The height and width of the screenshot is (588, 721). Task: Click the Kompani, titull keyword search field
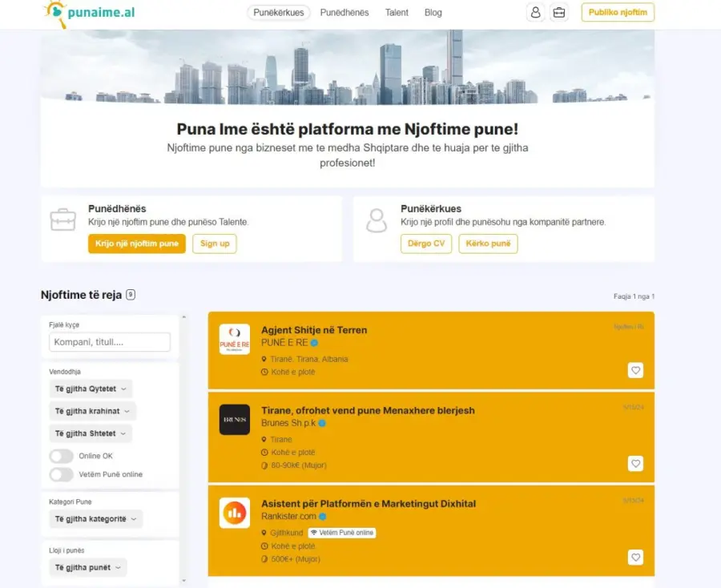[111, 341]
